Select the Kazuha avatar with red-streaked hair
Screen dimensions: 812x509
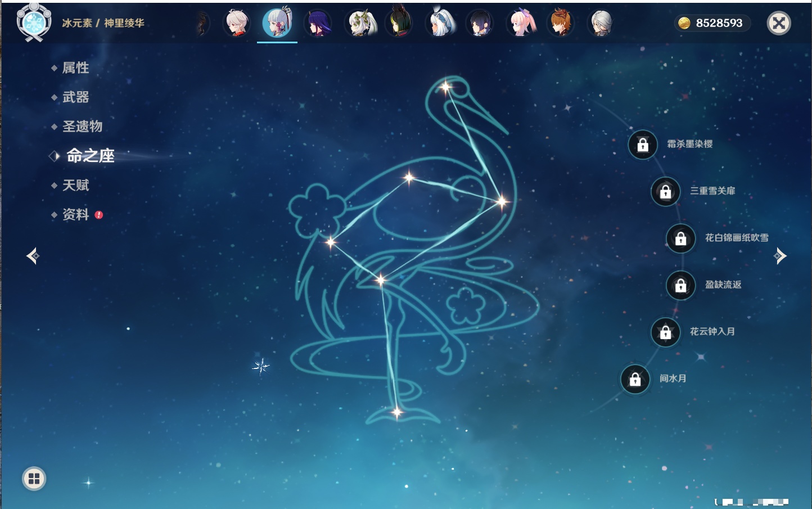[x=237, y=24]
